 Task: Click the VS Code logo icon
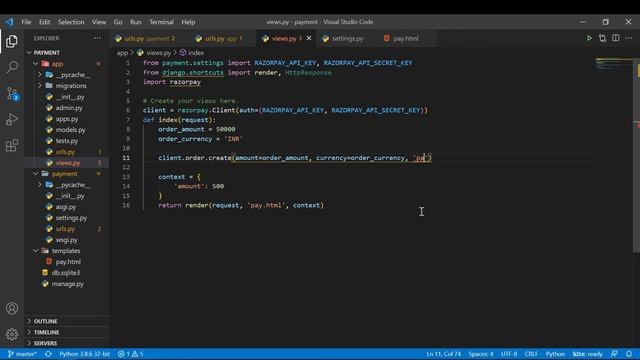[x=9, y=22]
